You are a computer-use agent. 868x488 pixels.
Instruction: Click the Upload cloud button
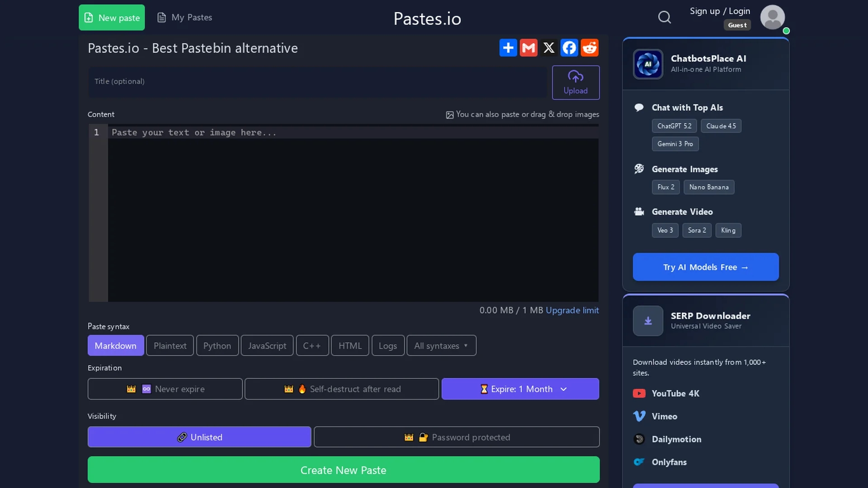click(576, 83)
